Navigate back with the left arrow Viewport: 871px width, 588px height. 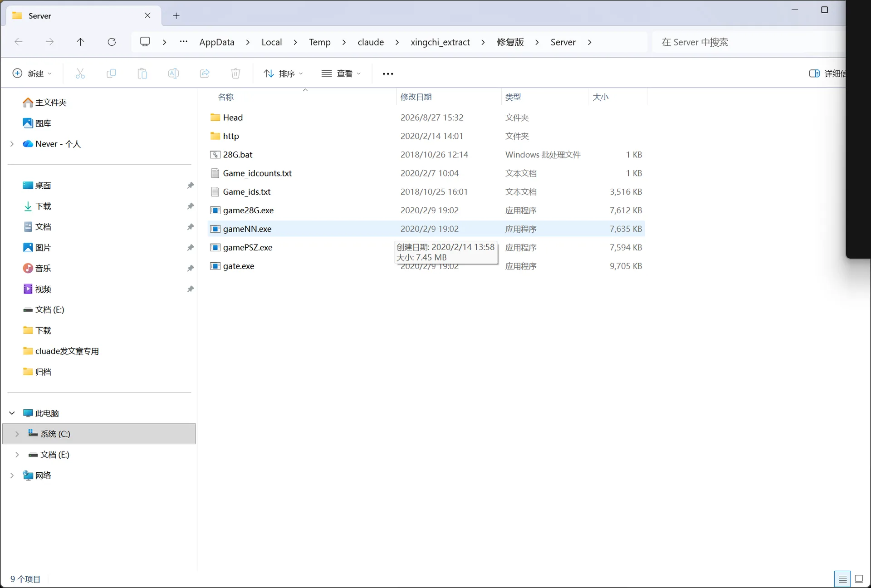pos(19,42)
